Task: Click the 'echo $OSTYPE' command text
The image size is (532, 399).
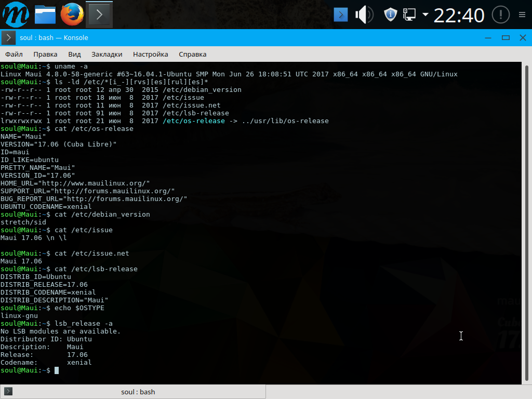Action: coord(79,308)
